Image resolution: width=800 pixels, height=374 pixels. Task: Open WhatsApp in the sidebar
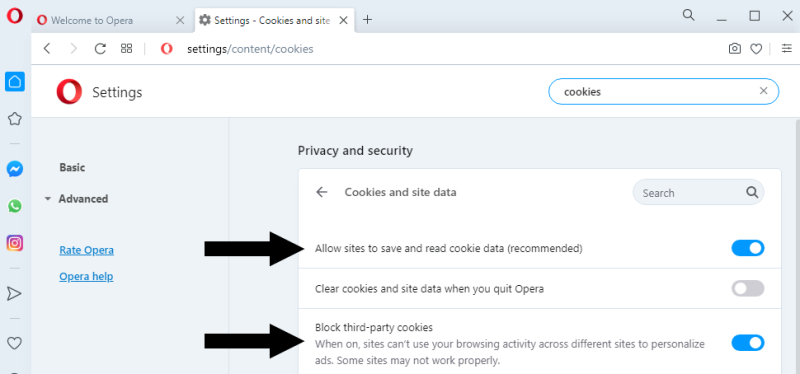pyautogui.click(x=15, y=206)
